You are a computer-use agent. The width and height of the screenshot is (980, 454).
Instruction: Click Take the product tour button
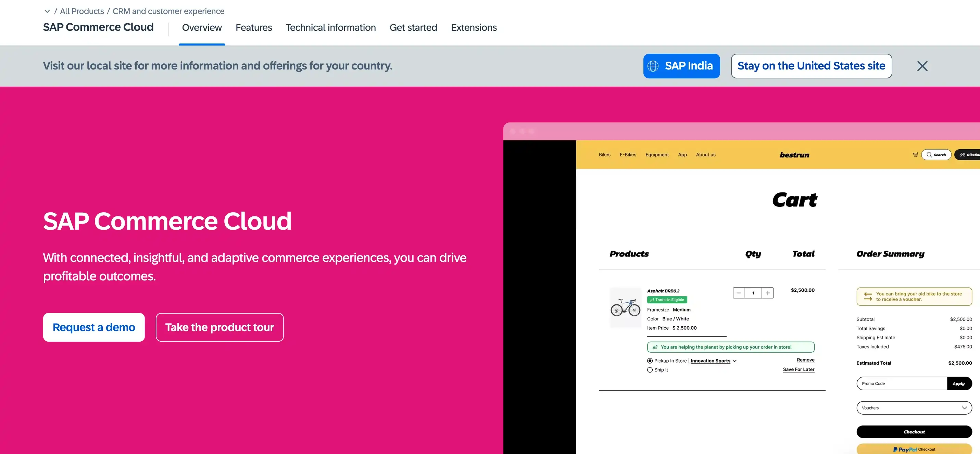219,327
